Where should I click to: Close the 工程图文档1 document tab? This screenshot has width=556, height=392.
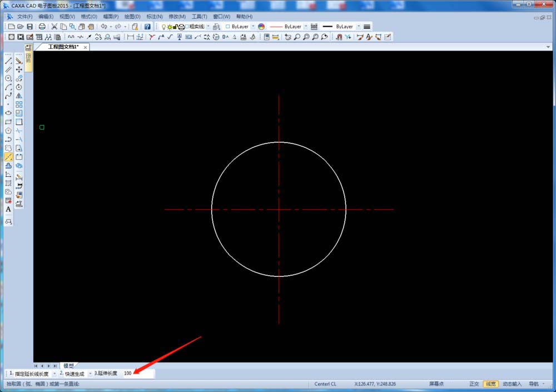[86, 47]
